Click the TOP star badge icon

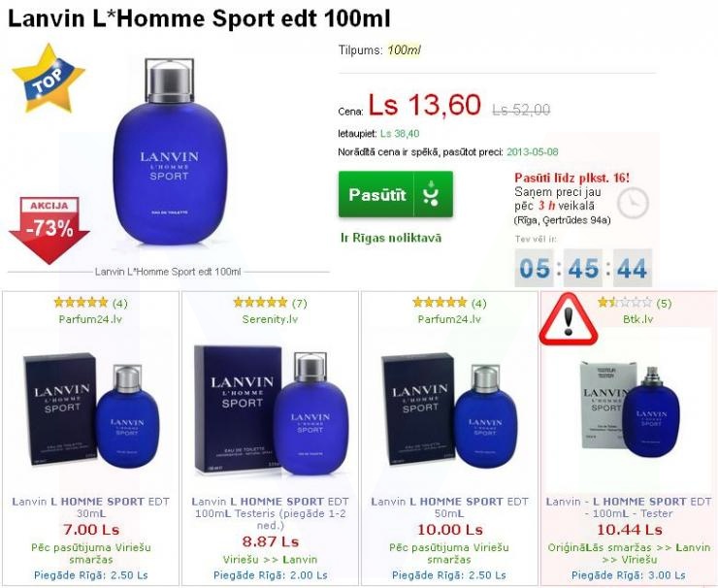49,80
